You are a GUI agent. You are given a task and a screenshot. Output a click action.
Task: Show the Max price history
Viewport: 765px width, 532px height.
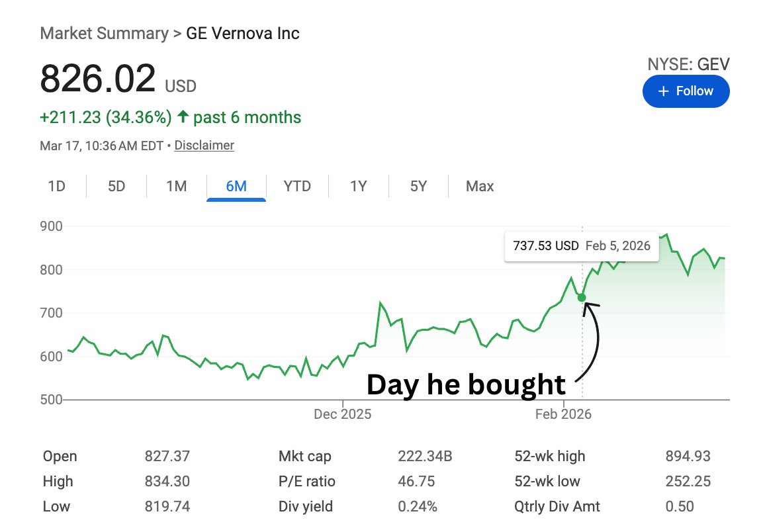[x=480, y=187]
